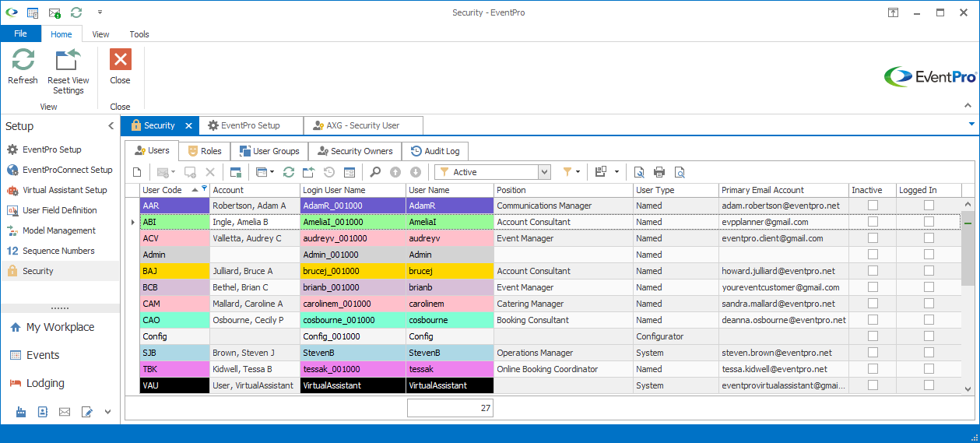Click mail envelope icon in title bar

click(54, 12)
